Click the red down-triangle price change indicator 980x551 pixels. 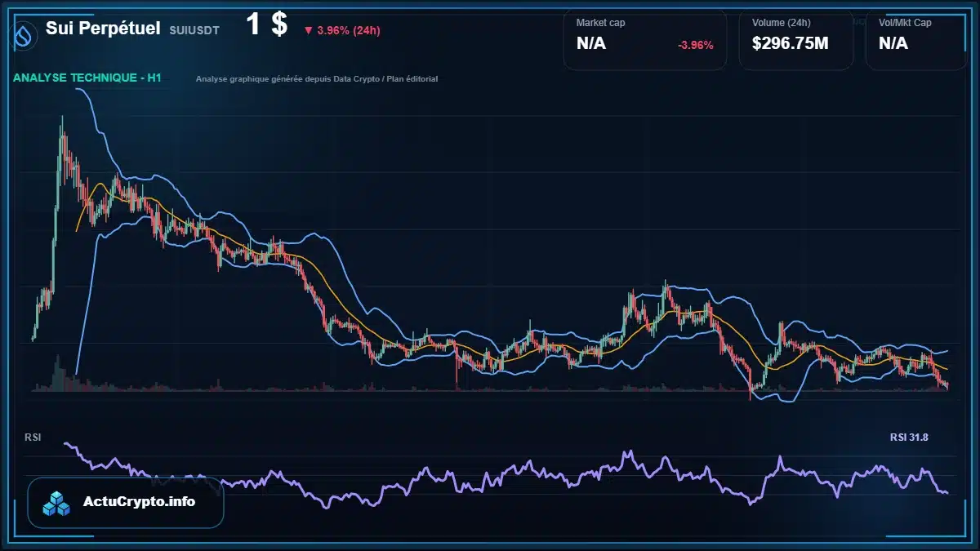[308, 31]
